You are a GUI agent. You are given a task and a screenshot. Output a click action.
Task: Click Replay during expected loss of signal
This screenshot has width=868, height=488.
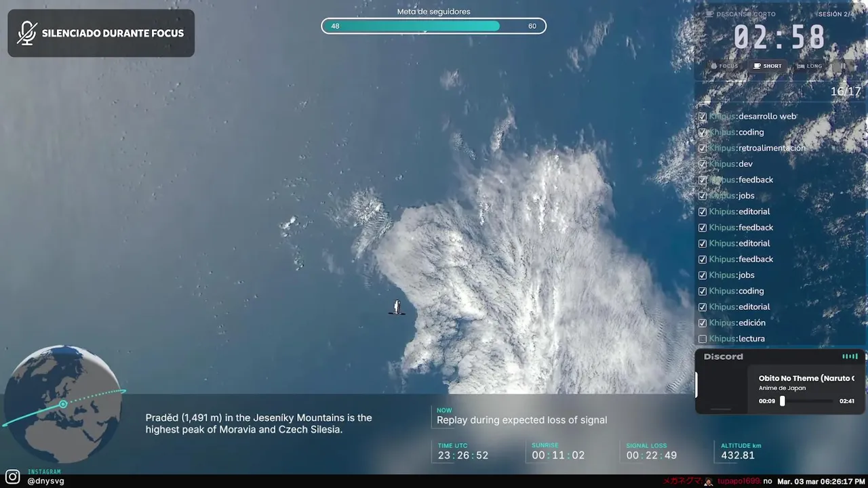pyautogui.click(x=521, y=420)
